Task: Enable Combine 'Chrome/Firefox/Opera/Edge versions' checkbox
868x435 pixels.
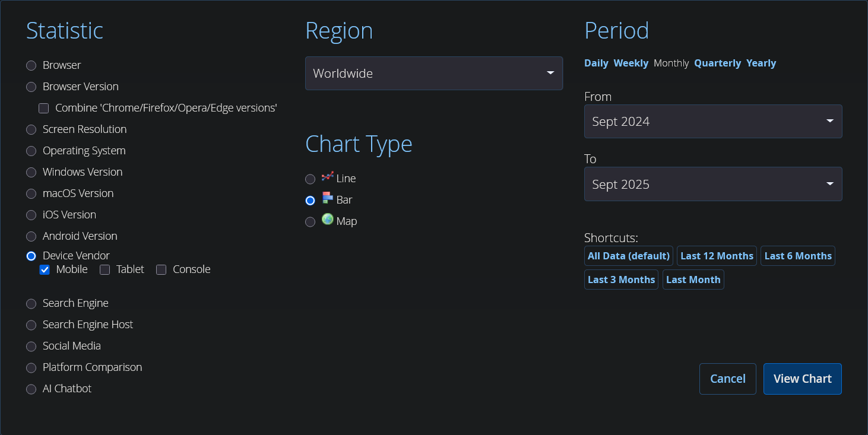Action: (43, 108)
